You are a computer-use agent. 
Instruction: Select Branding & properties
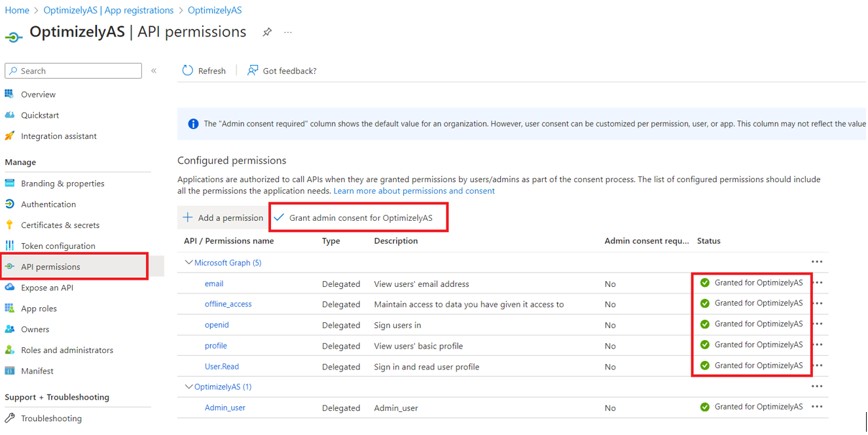click(x=63, y=183)
